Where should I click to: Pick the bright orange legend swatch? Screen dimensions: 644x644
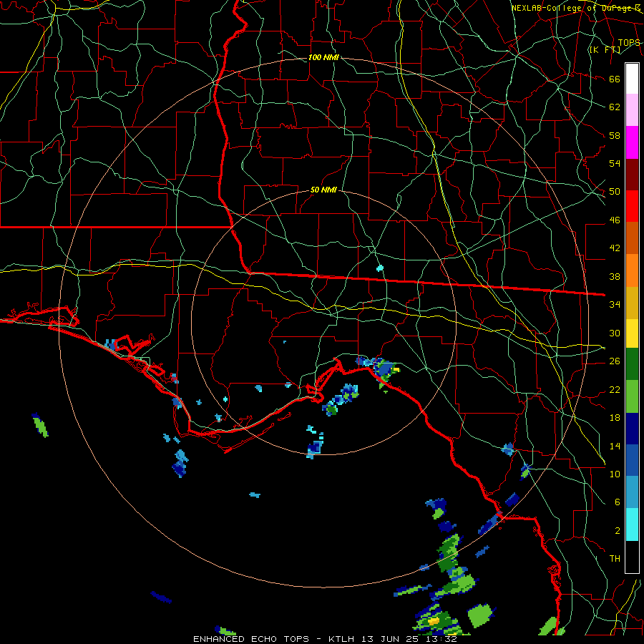click(632, 270)
